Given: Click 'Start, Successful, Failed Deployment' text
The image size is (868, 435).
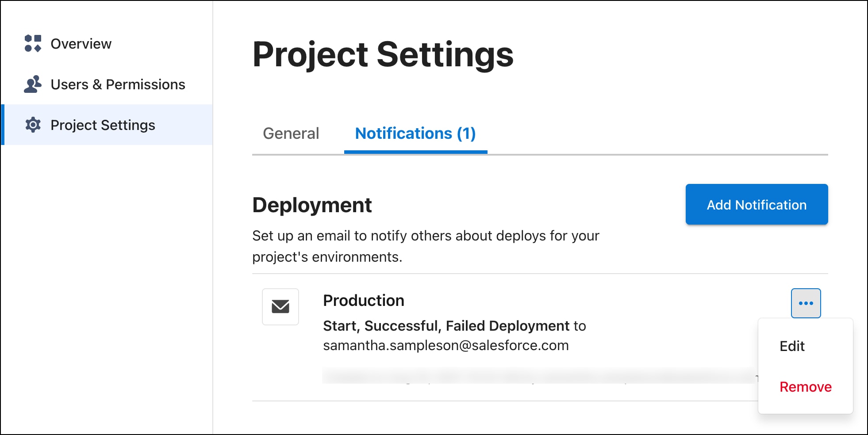Looking at the screenshot, I should pos(446,326).
